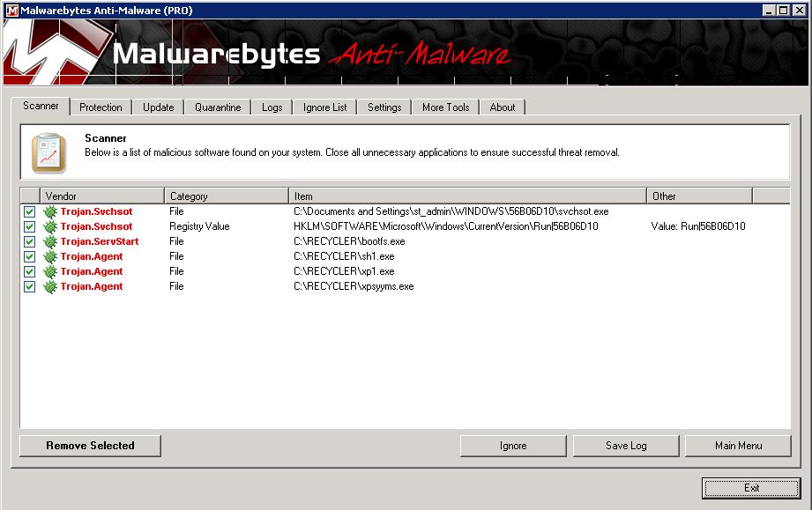Select the HKLM registry Run key path

446,226
